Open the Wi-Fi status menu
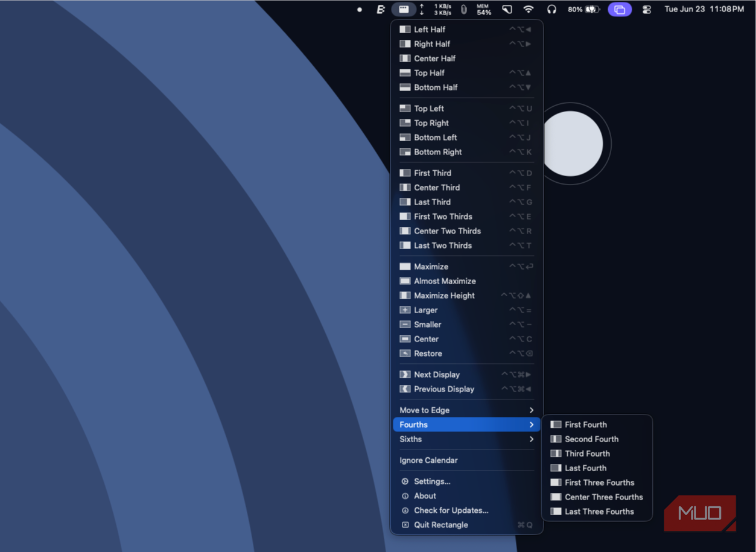Screen dimensions: 756x552 coord(529,9)
